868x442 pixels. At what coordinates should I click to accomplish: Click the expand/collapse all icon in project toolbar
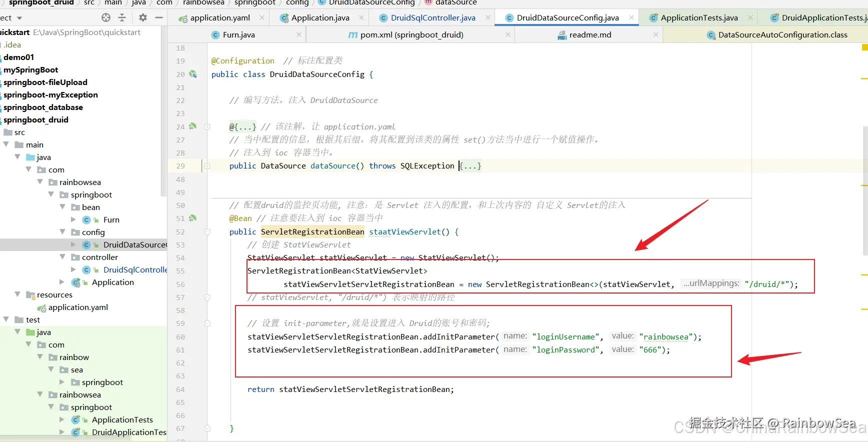122,17
